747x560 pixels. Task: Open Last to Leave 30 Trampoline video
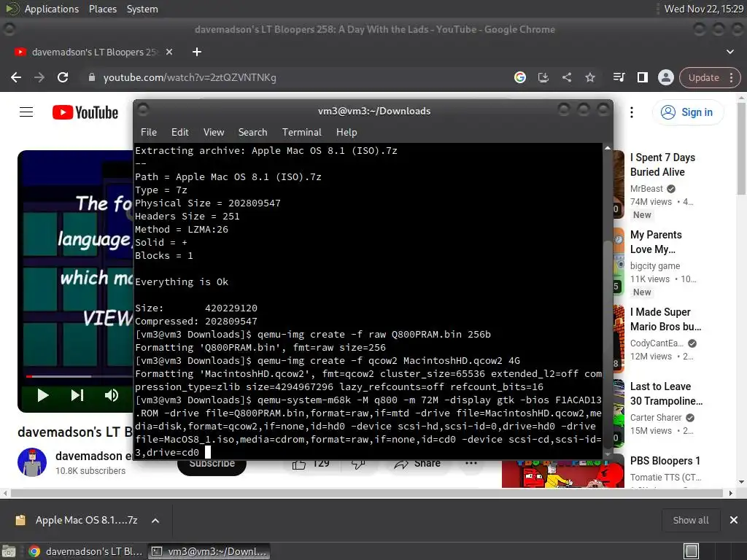(666, 394)
